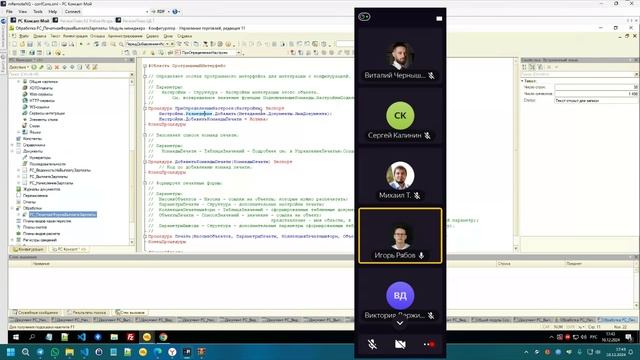This screenshot has height=360, width=640.
Task: Expand the Общие картинки tree node
Action: pos(18,82)
